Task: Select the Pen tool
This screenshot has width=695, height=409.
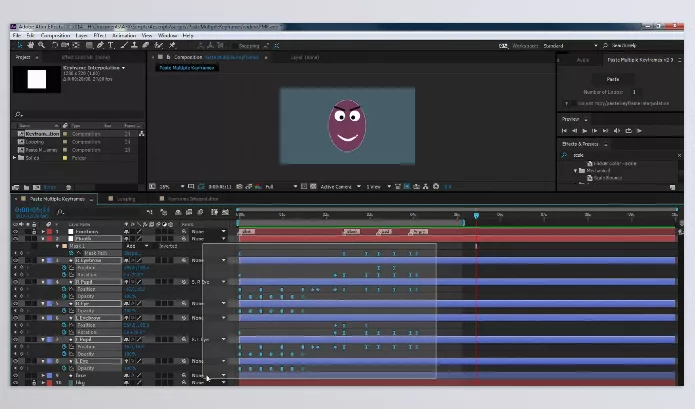Action: pos(100,45)
